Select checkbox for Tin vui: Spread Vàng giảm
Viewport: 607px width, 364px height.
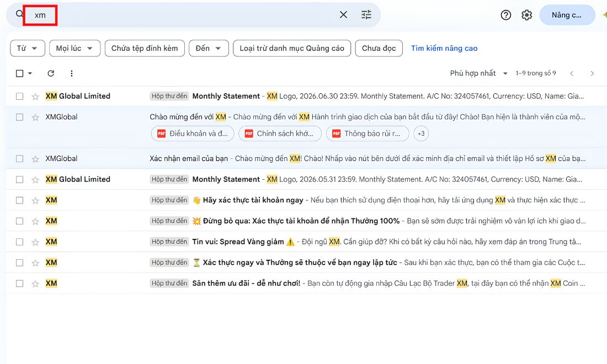tap(20, 242)
